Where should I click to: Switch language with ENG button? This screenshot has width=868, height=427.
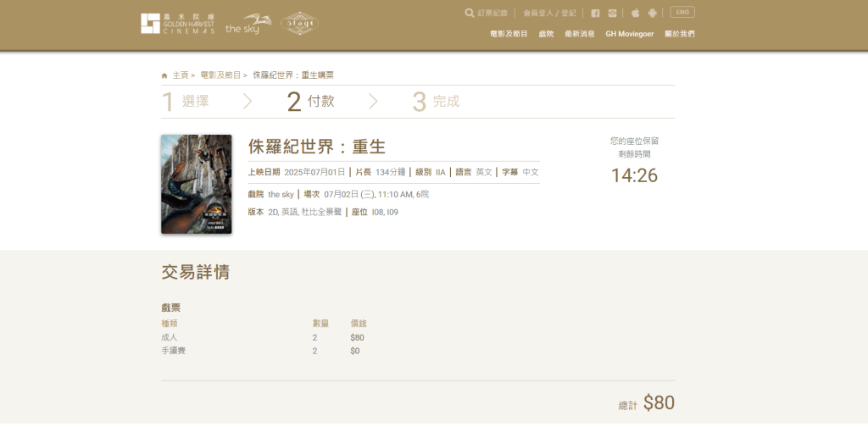[x=682, y=12]
